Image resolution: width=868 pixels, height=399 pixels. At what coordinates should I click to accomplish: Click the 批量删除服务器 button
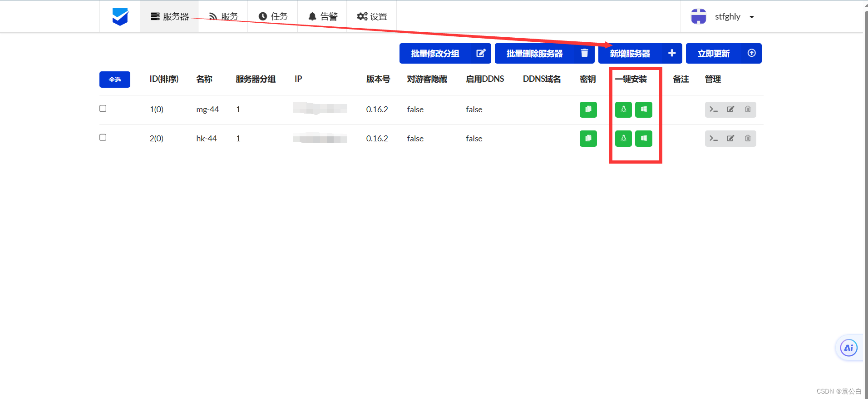(544, 54)
